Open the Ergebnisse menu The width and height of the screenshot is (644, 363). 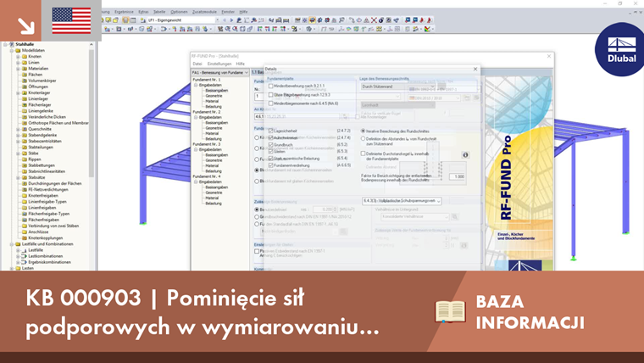coord(122,12)
